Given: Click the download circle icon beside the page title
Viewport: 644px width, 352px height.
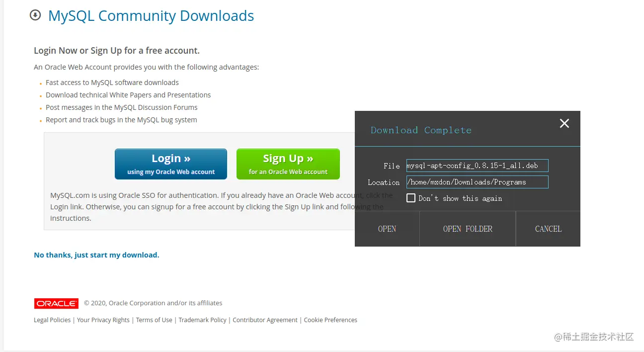Looking at the screenshot, I should pyautogui.click(x=35, y=15).
